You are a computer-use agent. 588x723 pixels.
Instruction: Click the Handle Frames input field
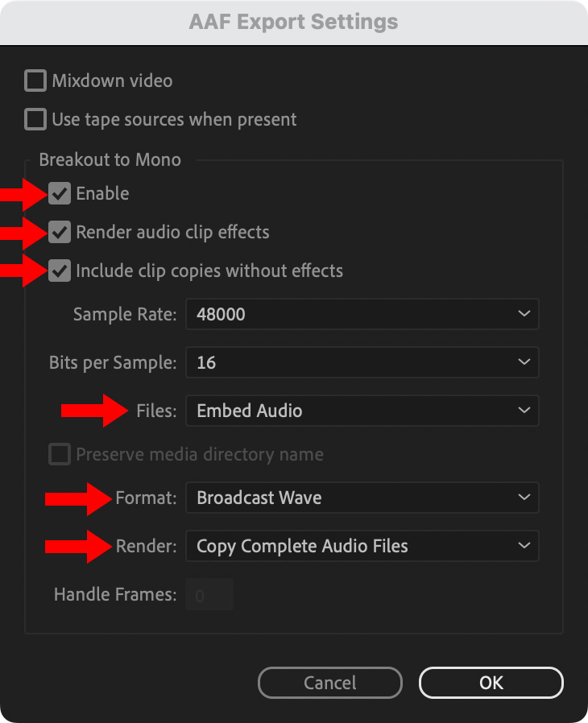[x=209, y=596]
